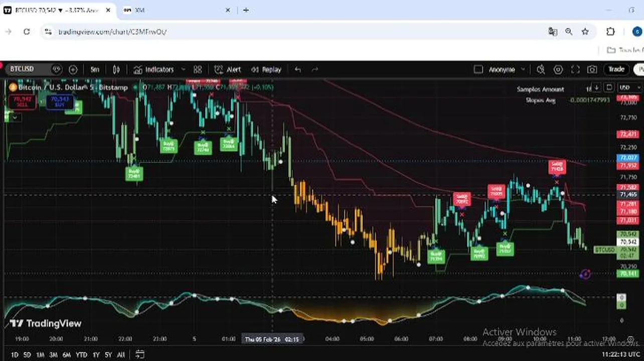Open the 5m time interval selector
644x361 pixels.
point(95,70)
